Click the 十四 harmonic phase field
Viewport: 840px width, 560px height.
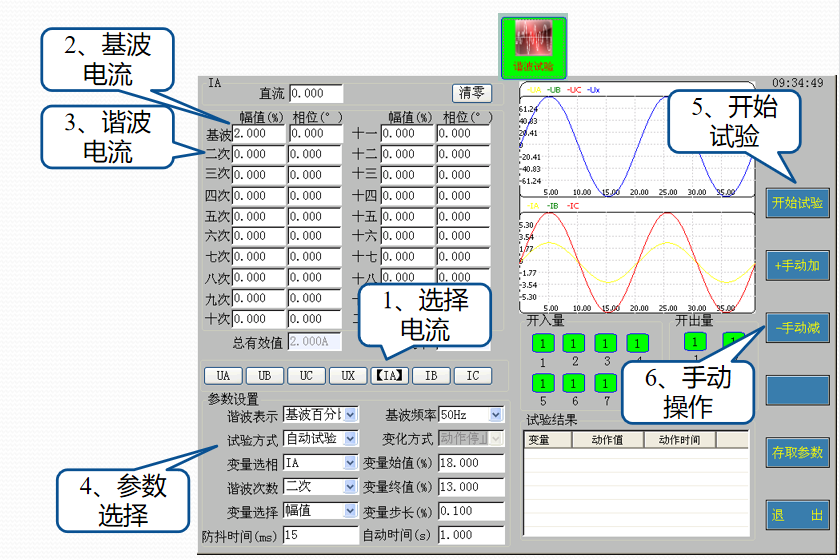pyautogui.click(x=464, y=196)
